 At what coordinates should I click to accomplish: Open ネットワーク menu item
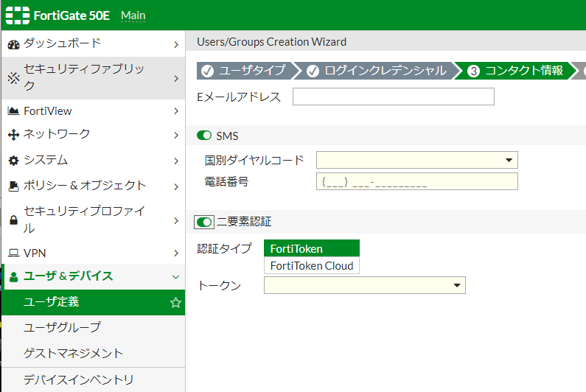click(94, 135)
